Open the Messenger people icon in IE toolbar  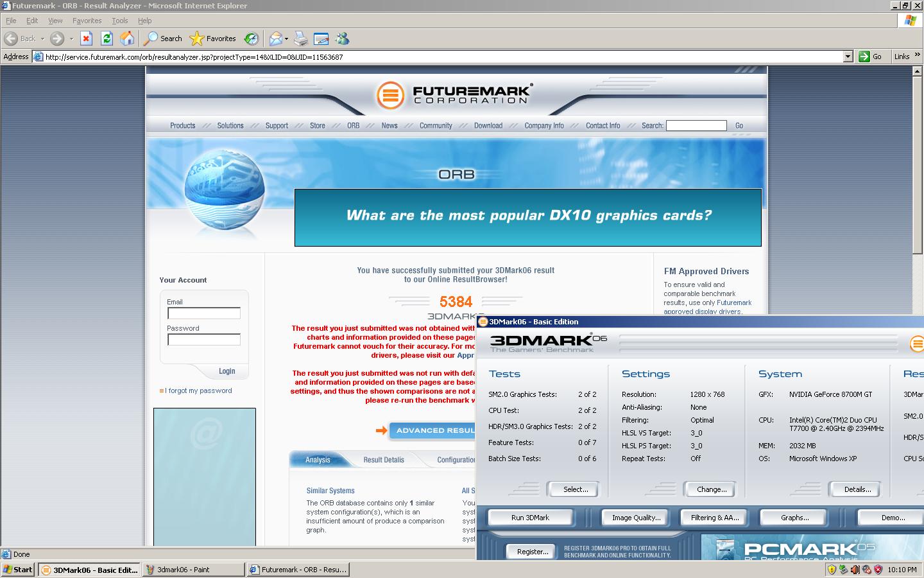pyautogui.click(x=343, y=39)
